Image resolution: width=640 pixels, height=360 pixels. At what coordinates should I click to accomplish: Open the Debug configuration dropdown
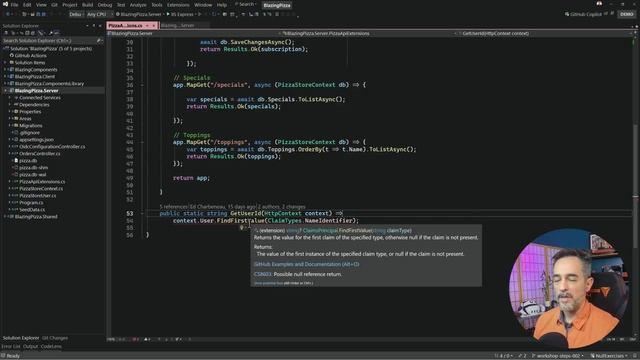[x=76, y=14]
